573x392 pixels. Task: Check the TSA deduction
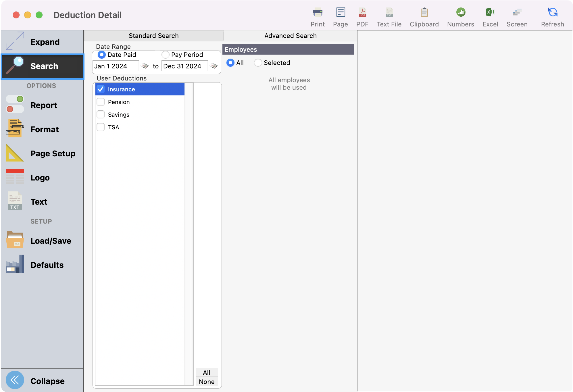click(101, 127)
